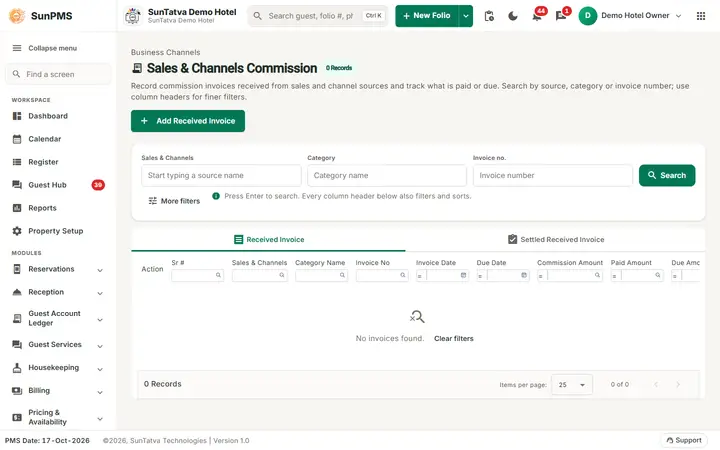
Task: Focus the Category name field
Action: pos(387,175)
